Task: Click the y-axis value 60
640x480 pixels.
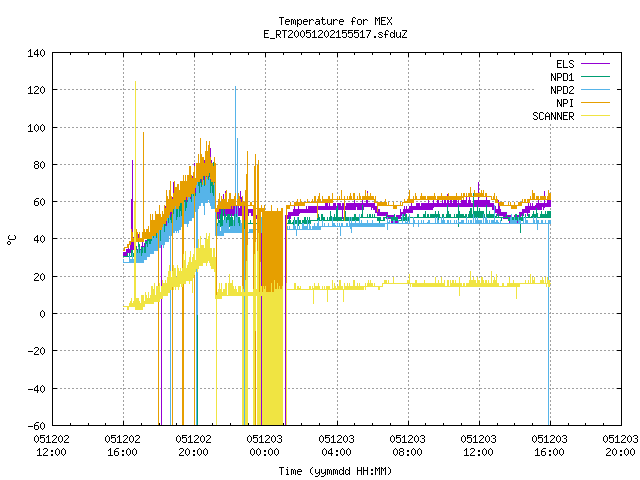Action: [x=39, y=202]
